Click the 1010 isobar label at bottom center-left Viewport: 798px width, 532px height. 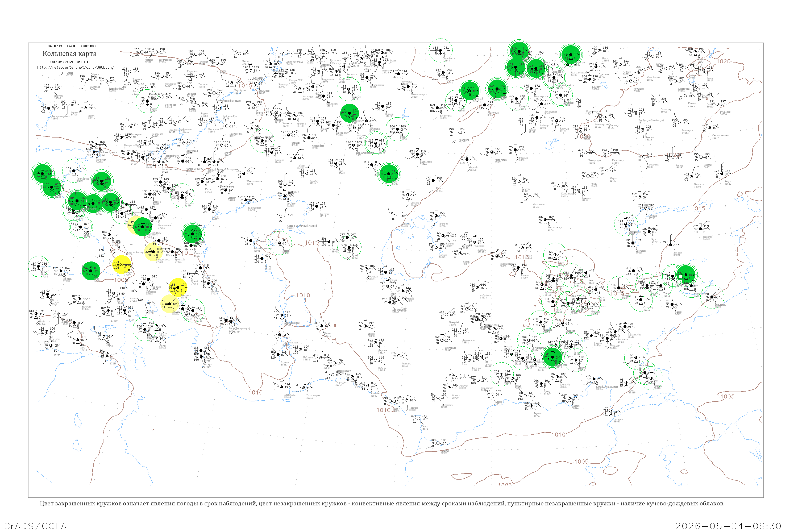click(x=255, y=392)
